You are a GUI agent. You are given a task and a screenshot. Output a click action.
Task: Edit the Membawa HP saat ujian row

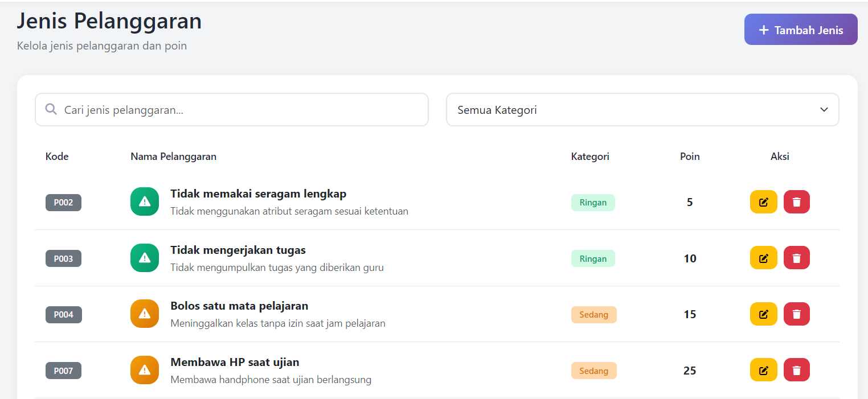(x=764, y=370)
